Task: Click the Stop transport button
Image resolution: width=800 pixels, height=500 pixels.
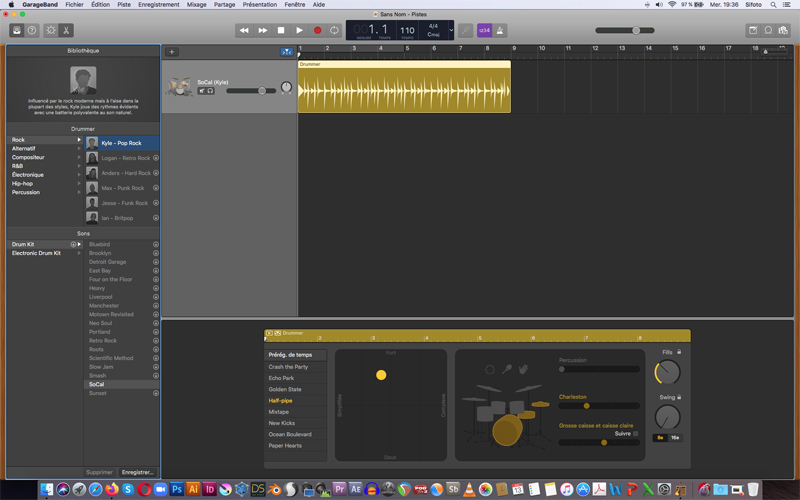Action: pos(281,30)
